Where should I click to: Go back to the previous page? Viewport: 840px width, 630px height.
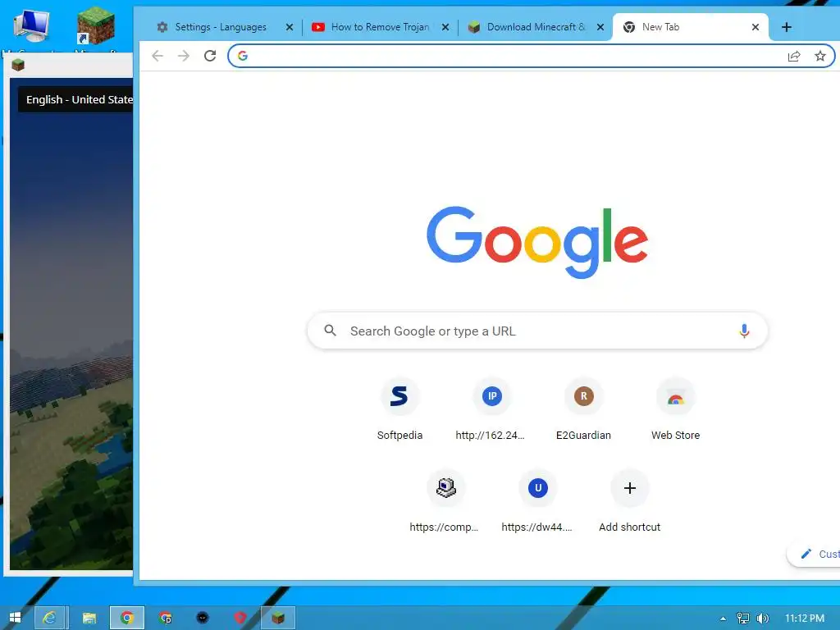click(157, 56)
